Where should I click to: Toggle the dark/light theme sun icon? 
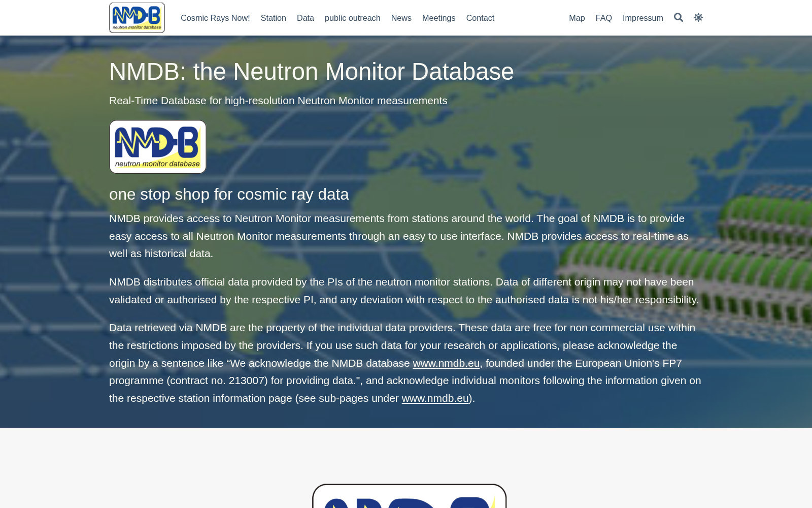tap(698, 18)
